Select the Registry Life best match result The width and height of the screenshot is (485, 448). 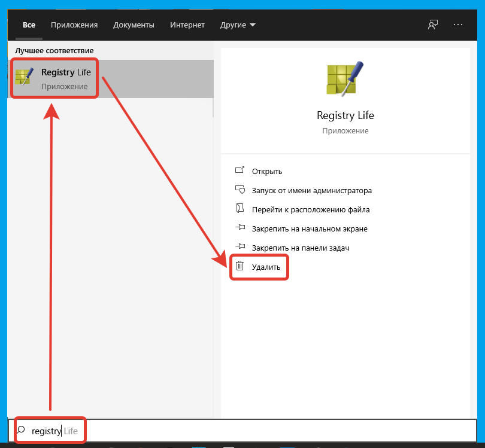click(110, 79)
